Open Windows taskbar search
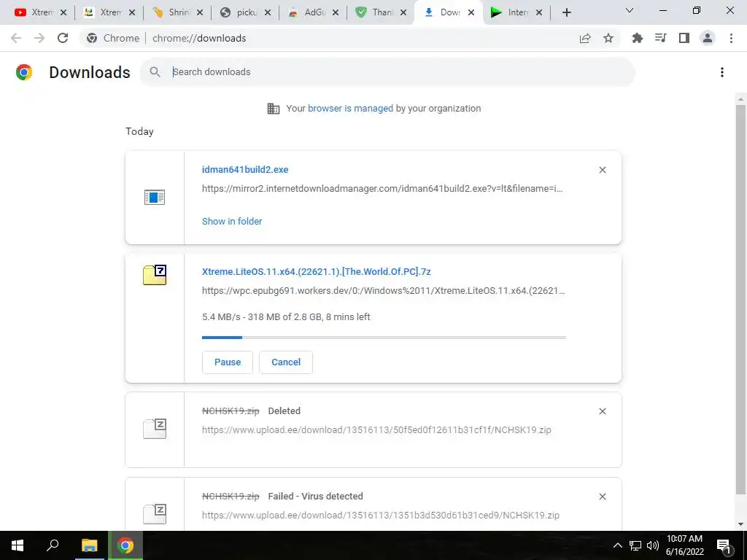Screen dimensions: 747x560 pyautogui.click(x=53, y=545)
